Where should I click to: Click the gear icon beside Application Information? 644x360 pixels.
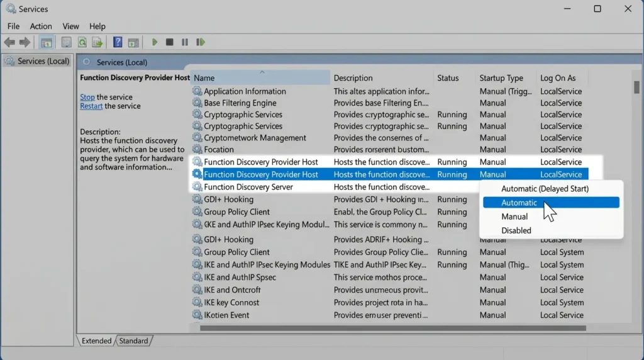[x=197, y=91]
